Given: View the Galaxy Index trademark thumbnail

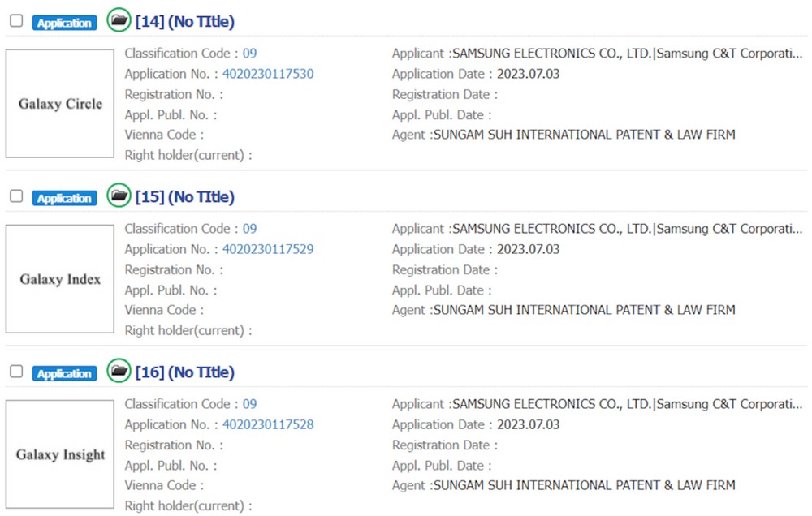Looking at the screenshot, I should click(60, 279).
